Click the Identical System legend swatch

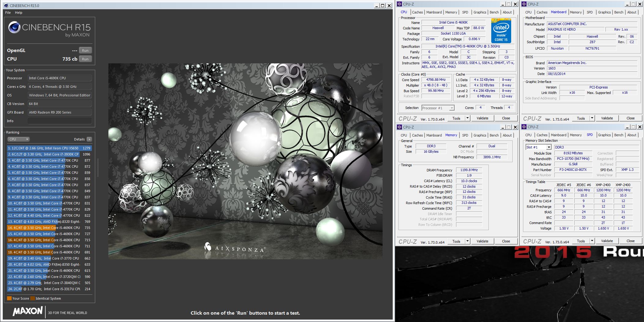(x=32, y=298)
